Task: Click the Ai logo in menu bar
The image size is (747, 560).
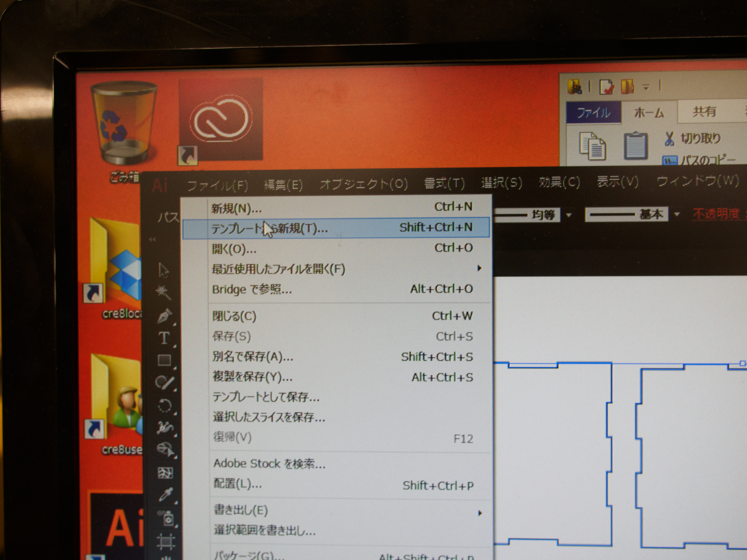Action: (160, 184)
